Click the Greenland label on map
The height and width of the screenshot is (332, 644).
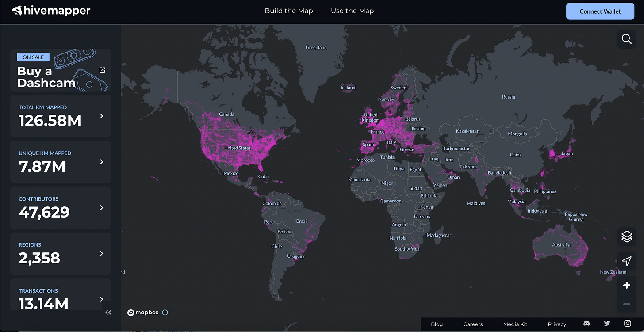click(x=316, y=47)
